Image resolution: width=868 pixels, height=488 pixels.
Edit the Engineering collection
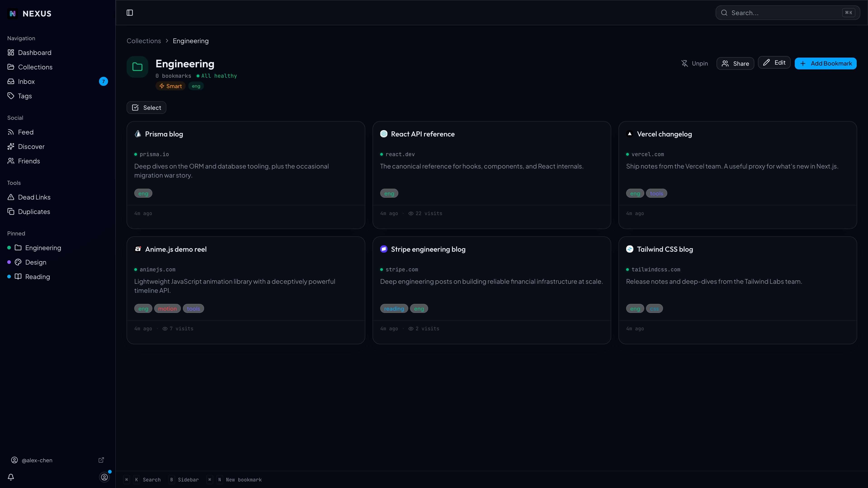(x=774, y=62)
